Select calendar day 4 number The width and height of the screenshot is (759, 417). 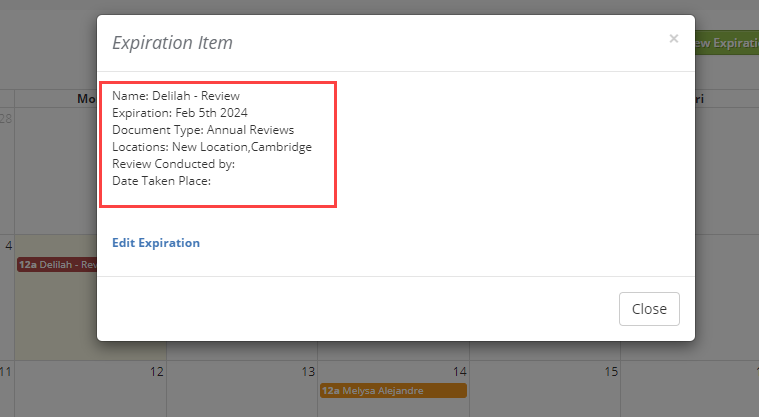(x=9, y=246)
